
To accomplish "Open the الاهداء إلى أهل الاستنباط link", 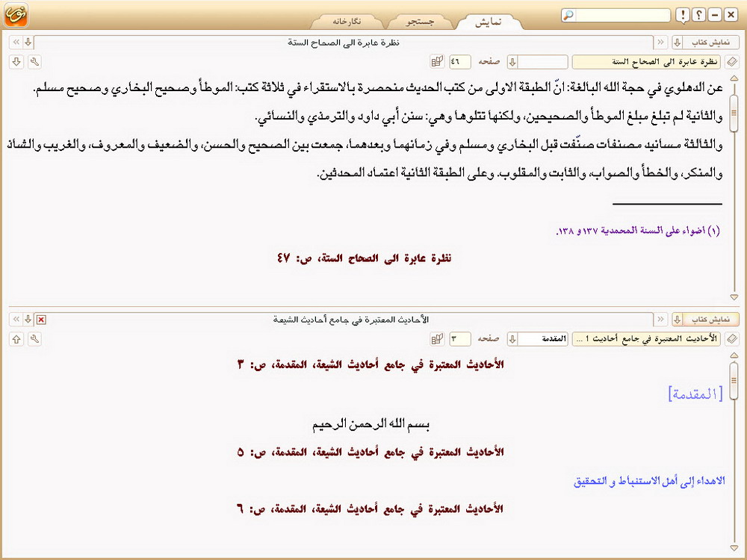I will click(649, 482).
